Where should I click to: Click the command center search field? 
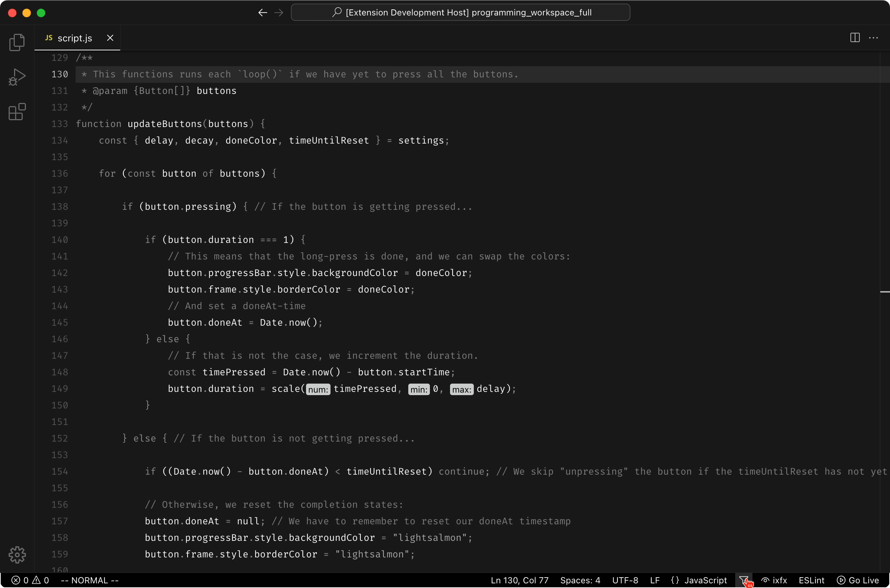pos(460,12)
